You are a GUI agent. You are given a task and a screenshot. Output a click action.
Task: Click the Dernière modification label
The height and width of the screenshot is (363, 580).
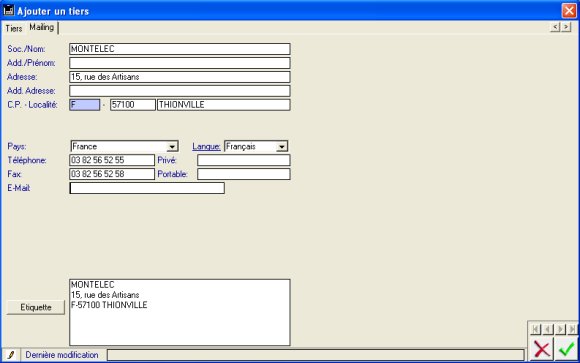click(x=62, y=355)
